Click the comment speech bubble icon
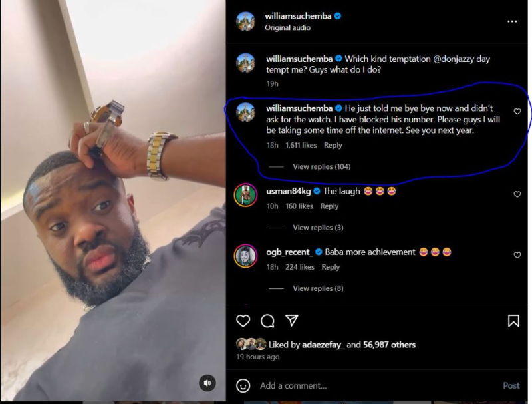532x404 pixels. 267,321
